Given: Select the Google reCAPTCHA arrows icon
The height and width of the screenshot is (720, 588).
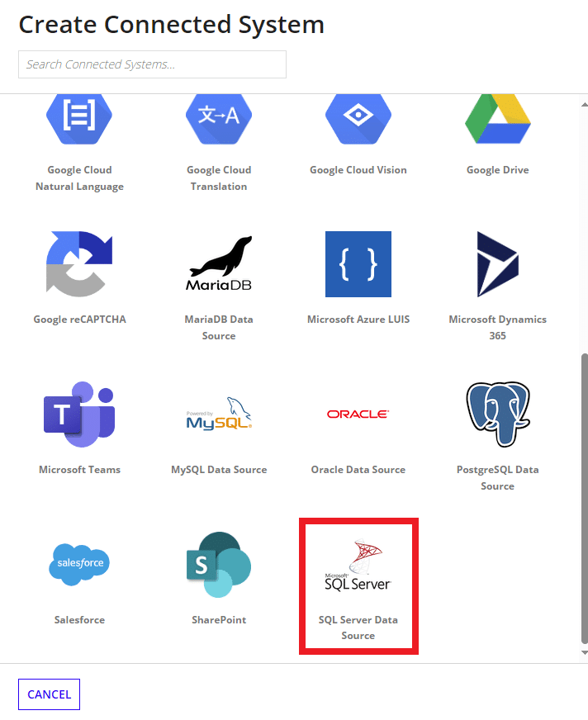Looking at the screenshot, I should point(79,264).
